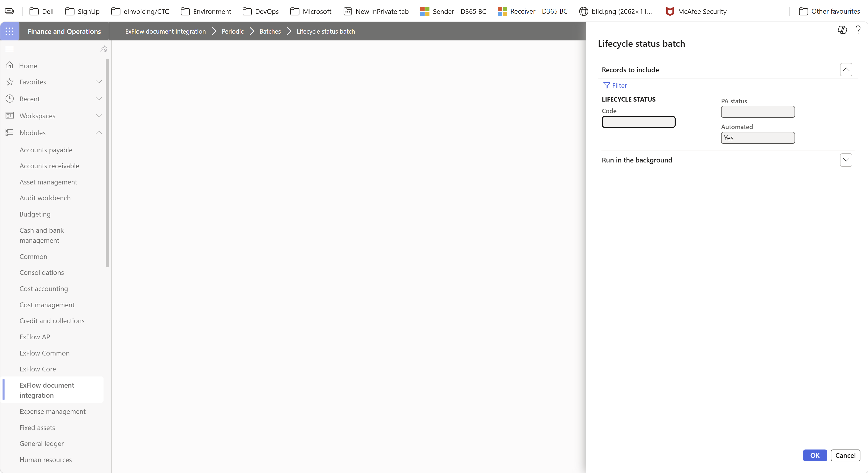
Task: Open the Dell bookmarks folder
Action: [41, 11]
